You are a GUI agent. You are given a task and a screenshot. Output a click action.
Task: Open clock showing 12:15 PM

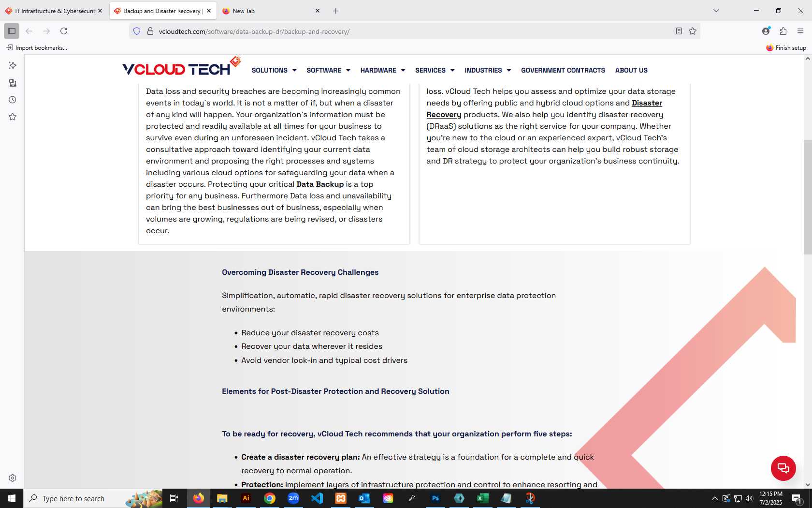[770, 498]
